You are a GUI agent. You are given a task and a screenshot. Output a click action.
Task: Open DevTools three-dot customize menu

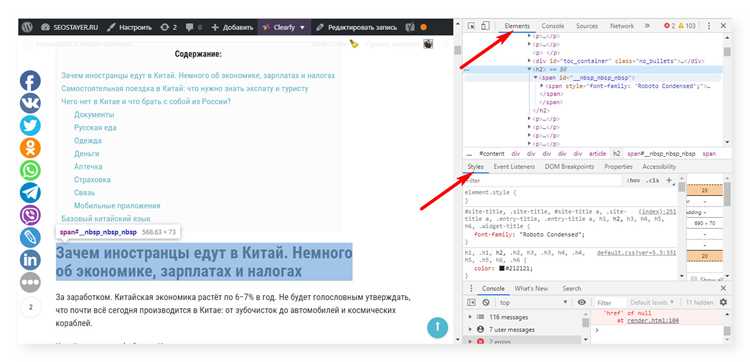point(709,26)
